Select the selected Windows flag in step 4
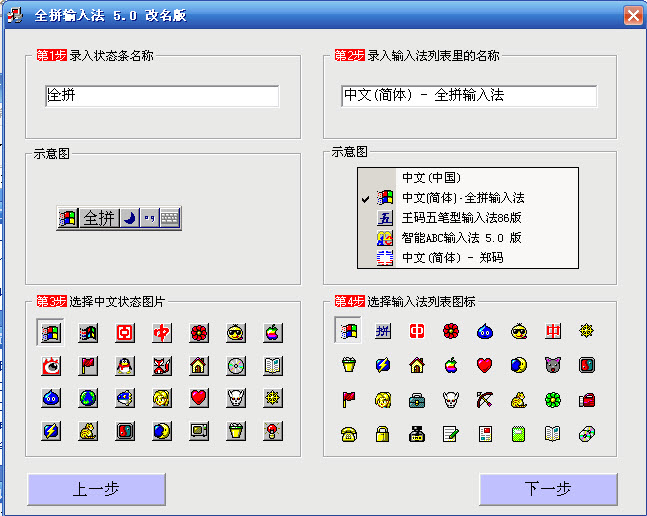This screenshot has height=516, width=647. pos(348,330)
